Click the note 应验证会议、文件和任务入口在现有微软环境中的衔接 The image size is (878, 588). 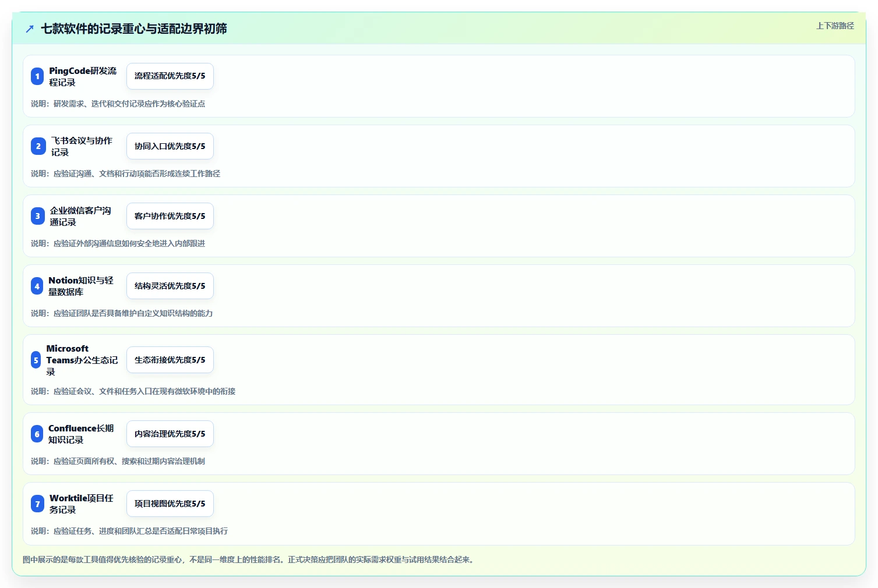pos(144,391)
